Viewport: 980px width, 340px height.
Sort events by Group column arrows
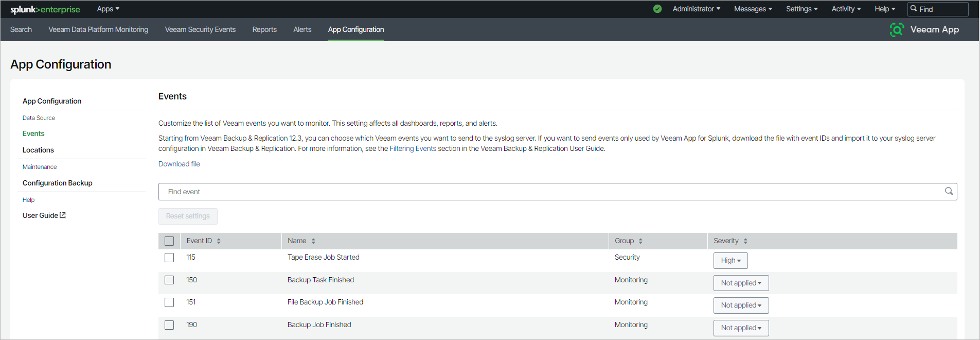click(x=640, y=241)
